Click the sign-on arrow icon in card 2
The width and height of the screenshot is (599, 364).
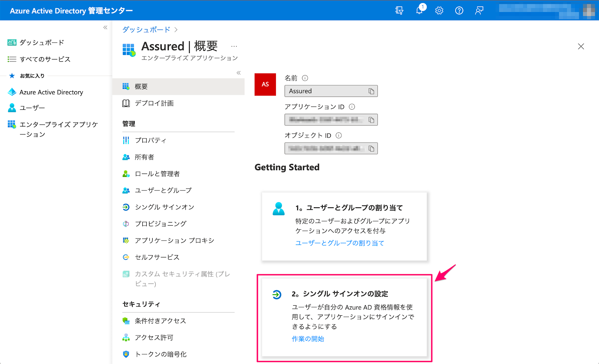(277, 295)
